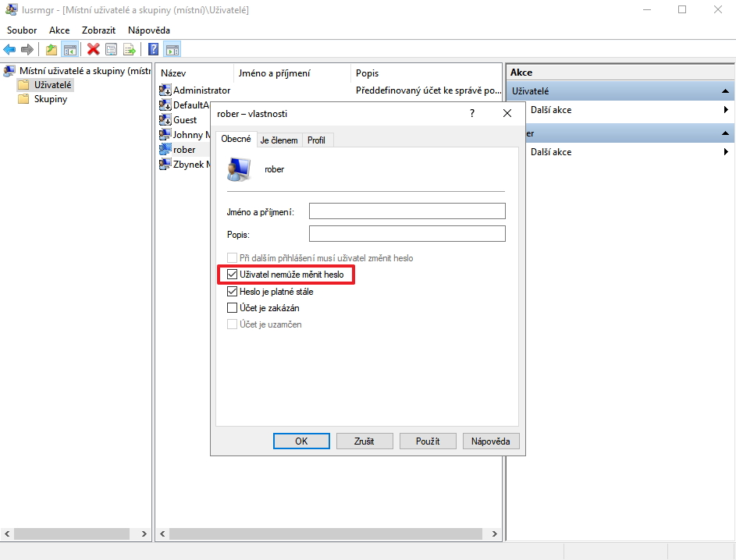Open the Zobrazit menu
736x560 pixels.
pos(98,30)
